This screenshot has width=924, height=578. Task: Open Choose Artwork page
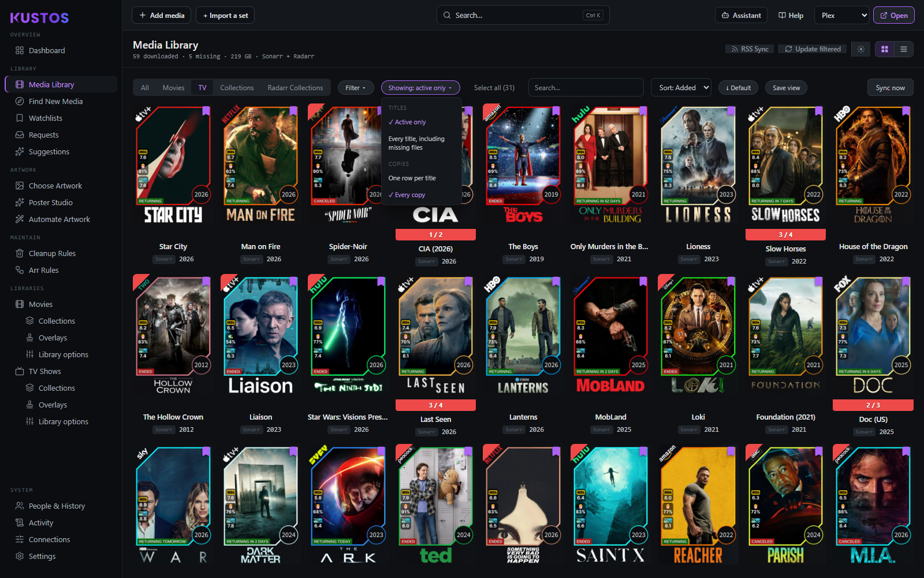point(61,186)
